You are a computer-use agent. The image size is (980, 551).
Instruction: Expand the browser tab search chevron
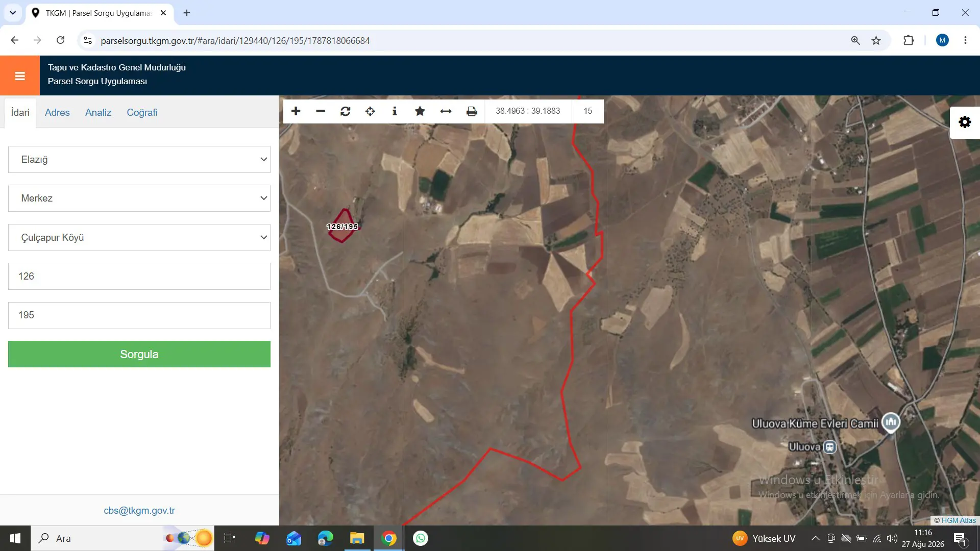pos(13,13)
